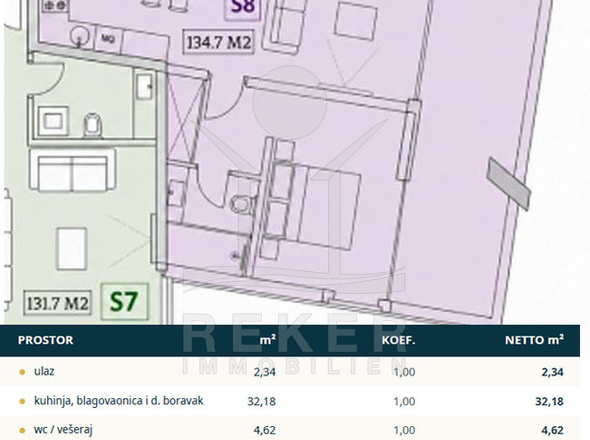Click the yellow bullet beside kuhinja row
590x440 pixels.
coord(22,401)
